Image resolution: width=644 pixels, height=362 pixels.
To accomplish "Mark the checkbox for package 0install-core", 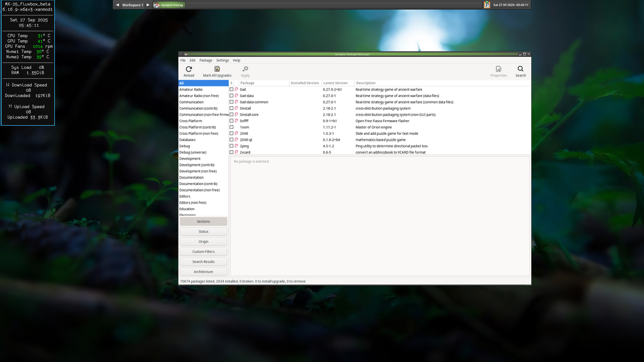I will point(231,115).
